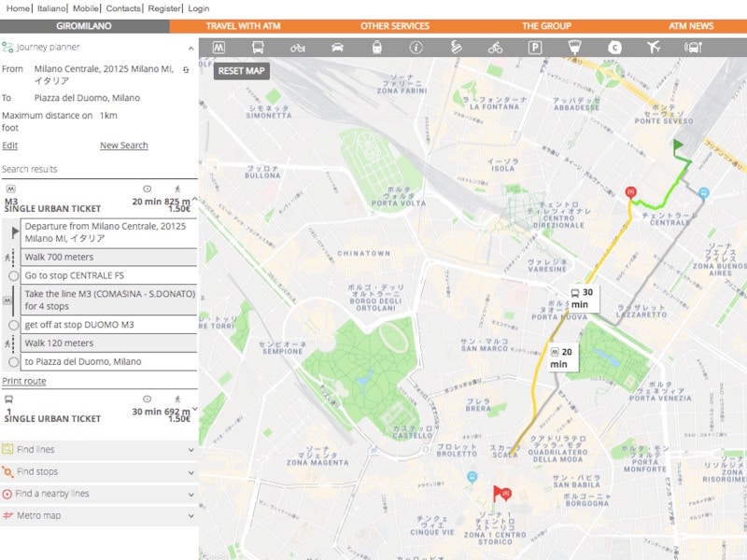Image resolution: width=747 pixels, height=560 pixels.
Task: Click the Print route link
Action: 23,382
